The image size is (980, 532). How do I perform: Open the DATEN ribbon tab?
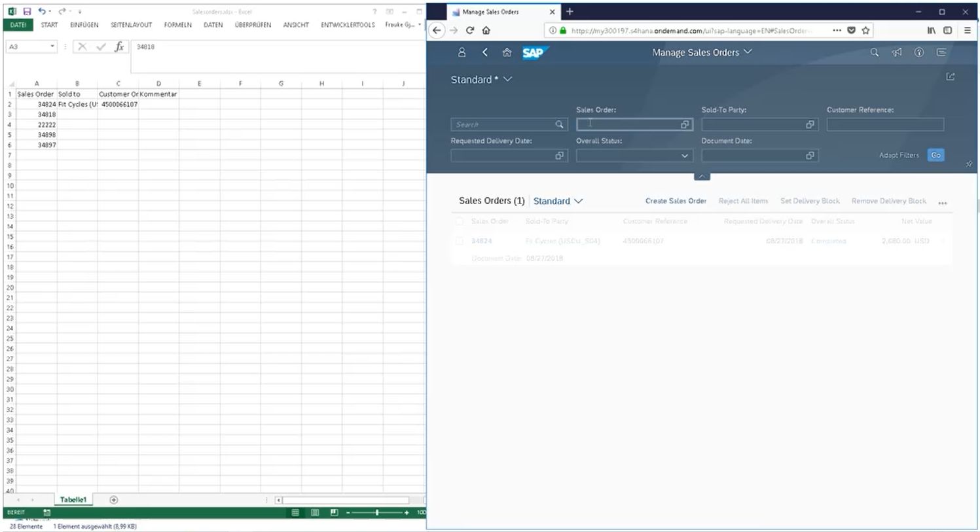click(x=213, y=25)
